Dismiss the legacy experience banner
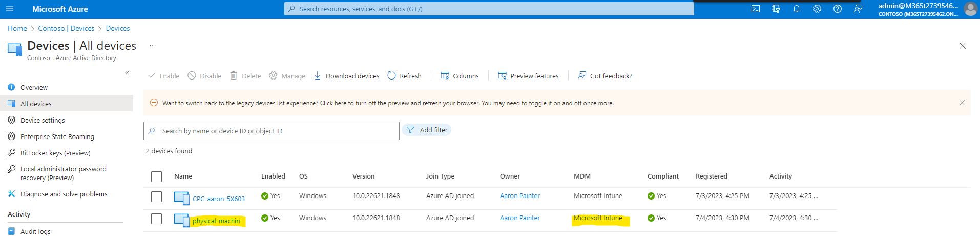980x236 pixels. tap(962, 103)
